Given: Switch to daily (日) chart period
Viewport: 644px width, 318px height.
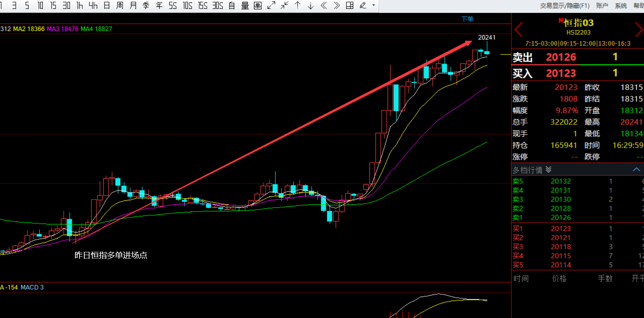Looking at the screenshot, I should click(107, 6).
